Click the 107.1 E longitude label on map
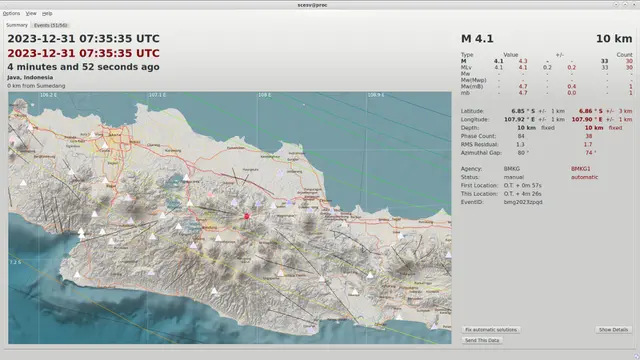 (157, 95)
